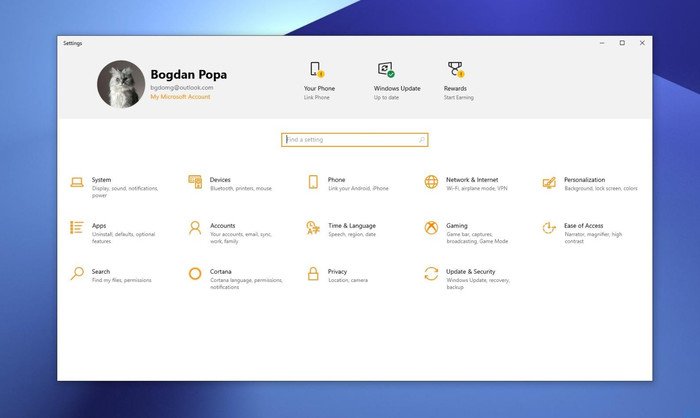The width and height of the screenshot is (700, 418).
Task: Click the Gaming label text
Action: [x=457, y=226]
